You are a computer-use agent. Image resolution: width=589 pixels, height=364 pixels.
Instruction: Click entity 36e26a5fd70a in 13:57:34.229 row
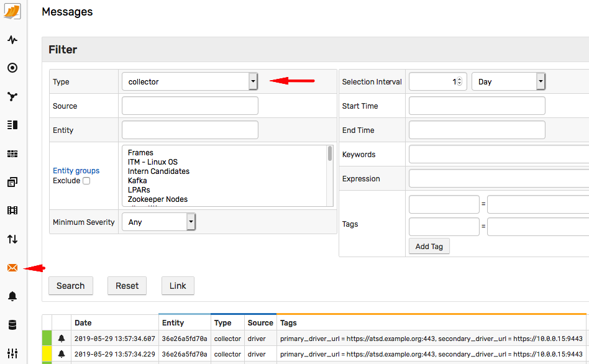point(185,354)
